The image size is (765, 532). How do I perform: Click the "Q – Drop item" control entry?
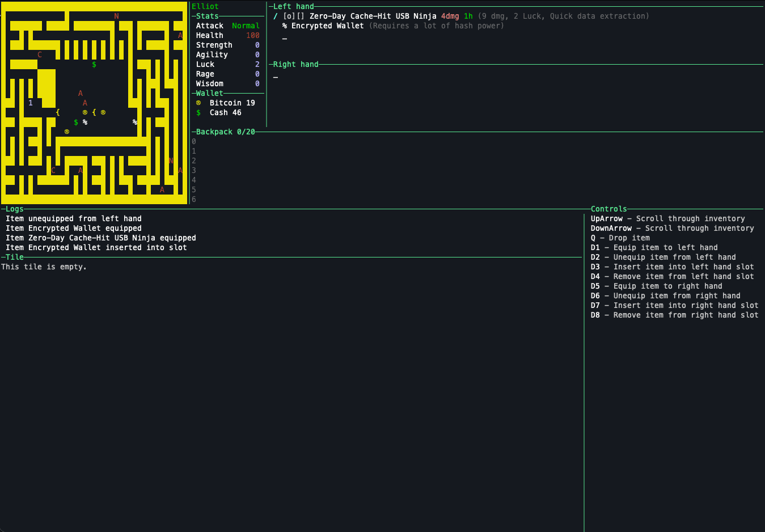[x=620, y=238]
